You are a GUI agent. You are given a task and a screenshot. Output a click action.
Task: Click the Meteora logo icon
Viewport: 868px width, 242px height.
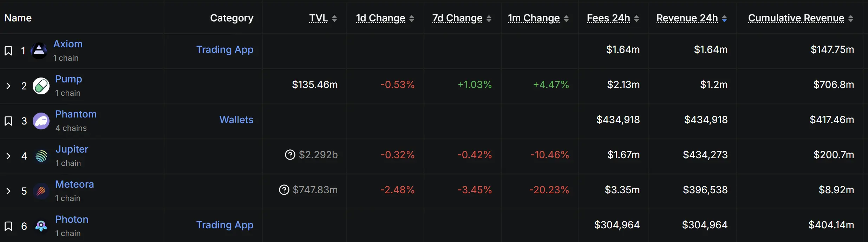point(41,191)
